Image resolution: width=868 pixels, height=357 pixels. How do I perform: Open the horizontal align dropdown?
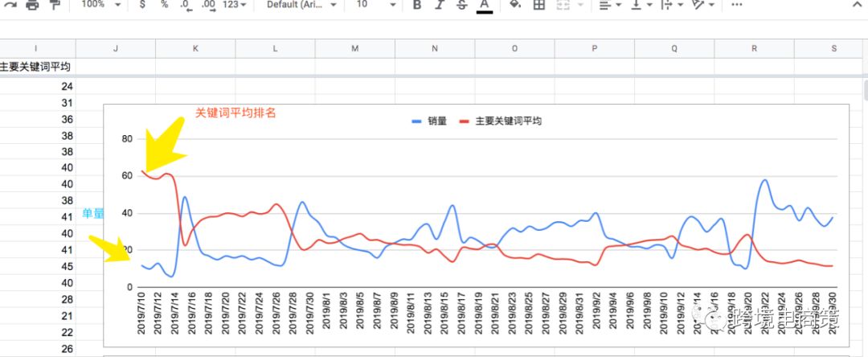click(609, 5)
